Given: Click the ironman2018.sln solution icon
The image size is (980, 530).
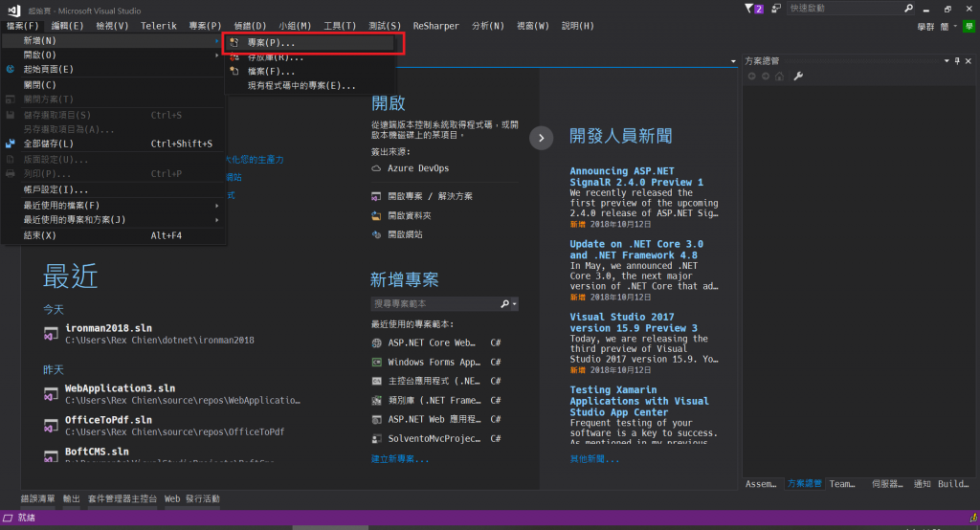Looking at the screenshot, I should (x=51, y=335).
